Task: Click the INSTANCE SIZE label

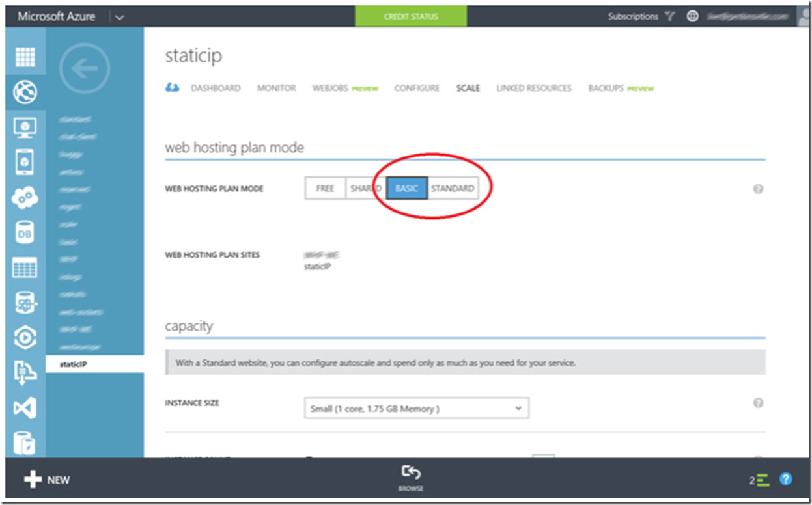Action: (x=192, y=403)
